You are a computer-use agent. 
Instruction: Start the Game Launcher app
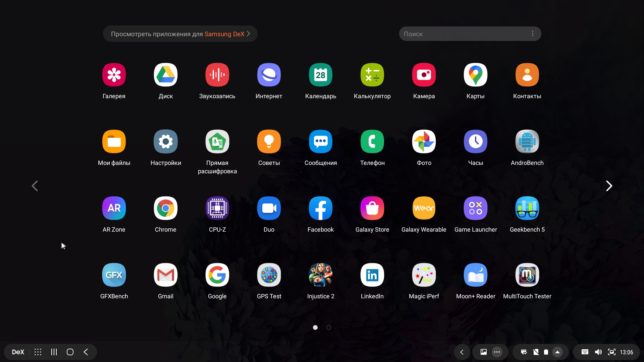coord(475,208)
